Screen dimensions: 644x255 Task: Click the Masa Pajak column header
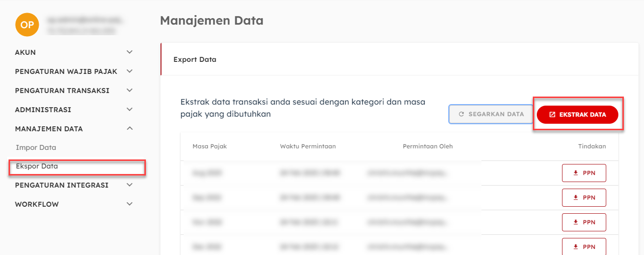click(x=209, y=146)
